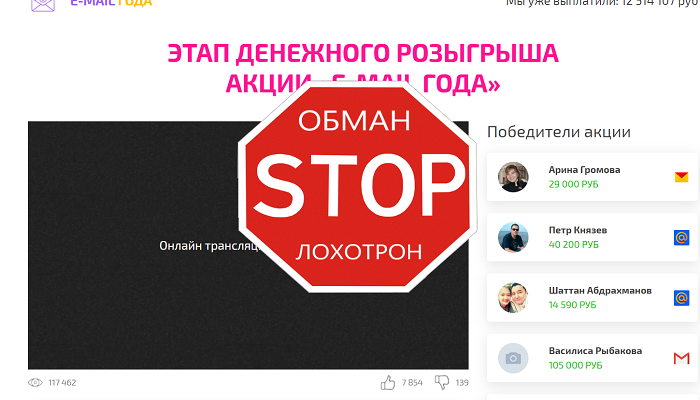
Task: Click the 105 000 РУБ prize amount
Action: [575, 366]
